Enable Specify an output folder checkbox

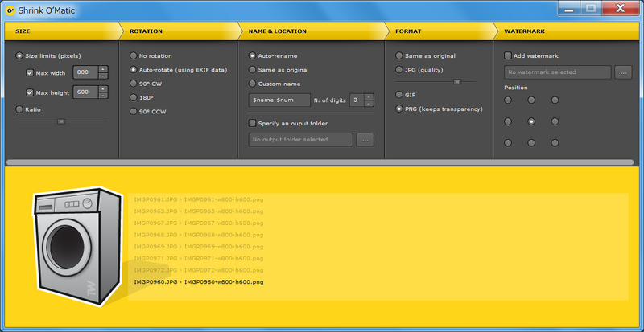click(x=252, y=123)
